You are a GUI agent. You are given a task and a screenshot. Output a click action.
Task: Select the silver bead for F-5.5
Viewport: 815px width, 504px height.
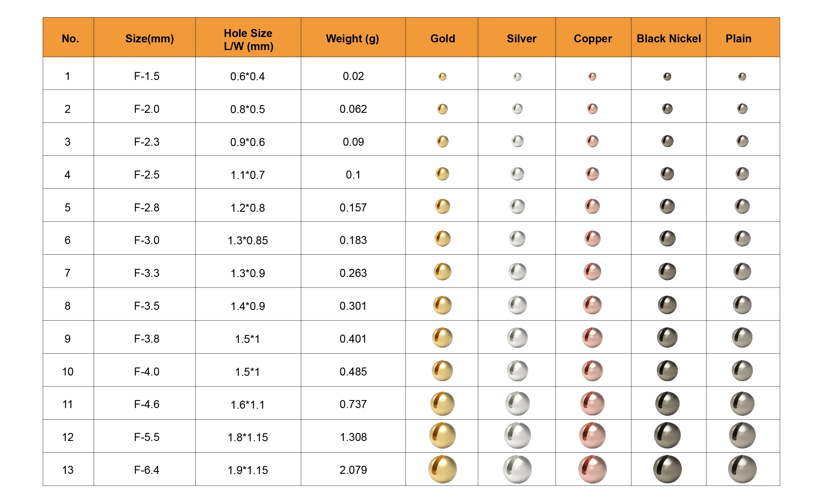517,435
